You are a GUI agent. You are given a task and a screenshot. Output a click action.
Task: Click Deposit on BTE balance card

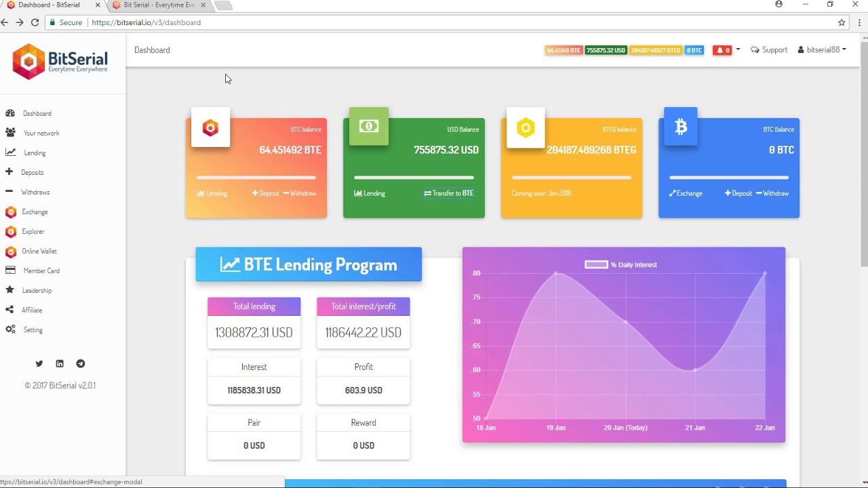(265, 194)
